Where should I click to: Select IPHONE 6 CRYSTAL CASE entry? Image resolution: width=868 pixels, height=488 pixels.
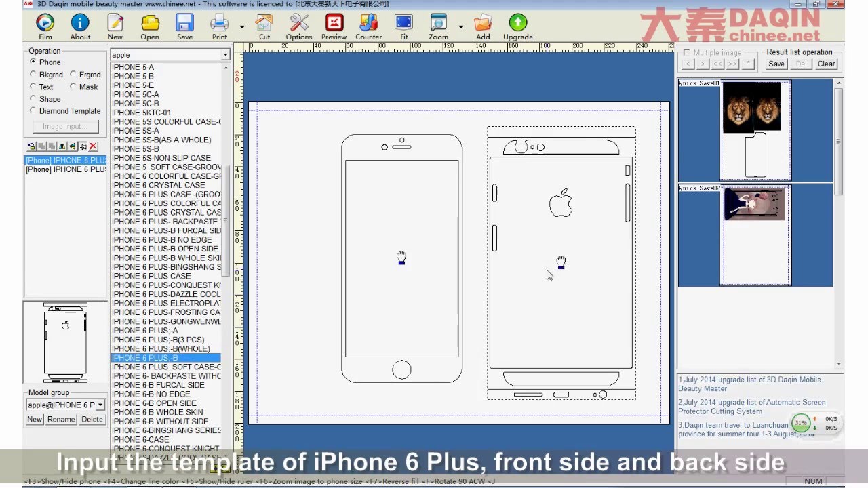(165, 185)
